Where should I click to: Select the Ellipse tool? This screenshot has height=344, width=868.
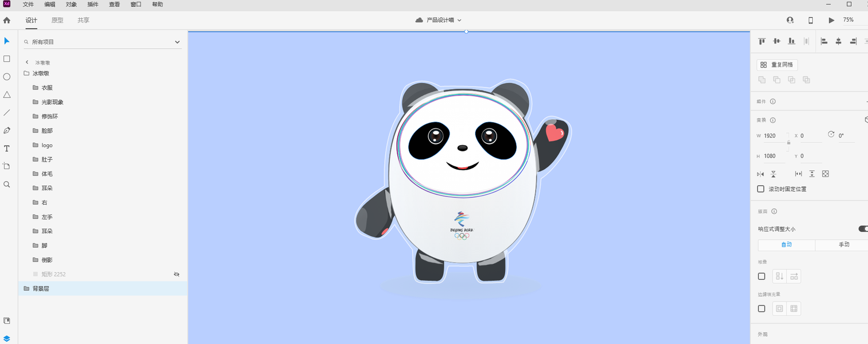click(x=7, y=77)
